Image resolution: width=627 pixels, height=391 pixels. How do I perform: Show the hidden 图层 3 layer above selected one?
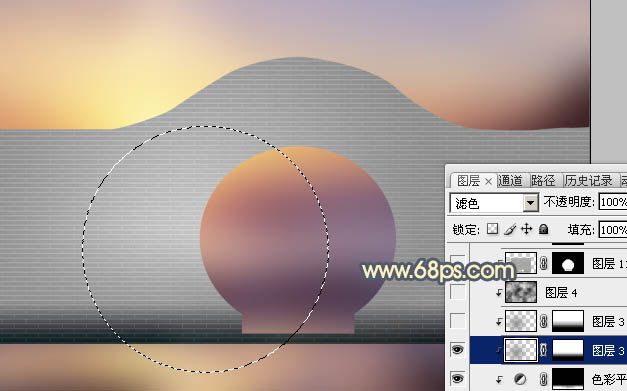pyautogui.click(x=458, y=321)
